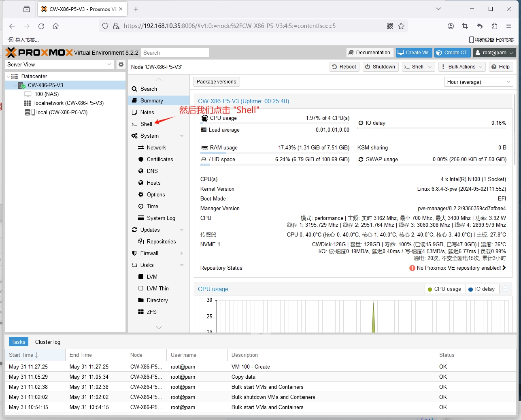Open the Shell button dropdown arrow
Image resolution: width=521 pixels, height=420 pixels.
(430, 67)
